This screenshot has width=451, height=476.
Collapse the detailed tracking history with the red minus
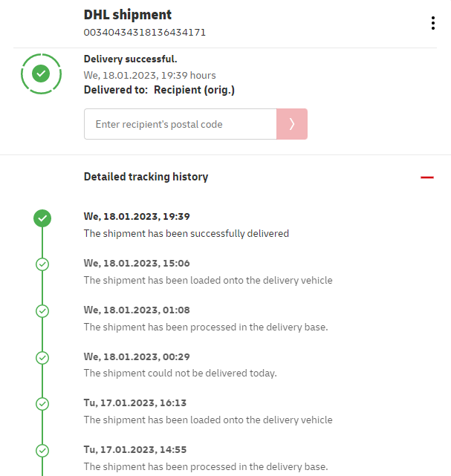point(426,177)
